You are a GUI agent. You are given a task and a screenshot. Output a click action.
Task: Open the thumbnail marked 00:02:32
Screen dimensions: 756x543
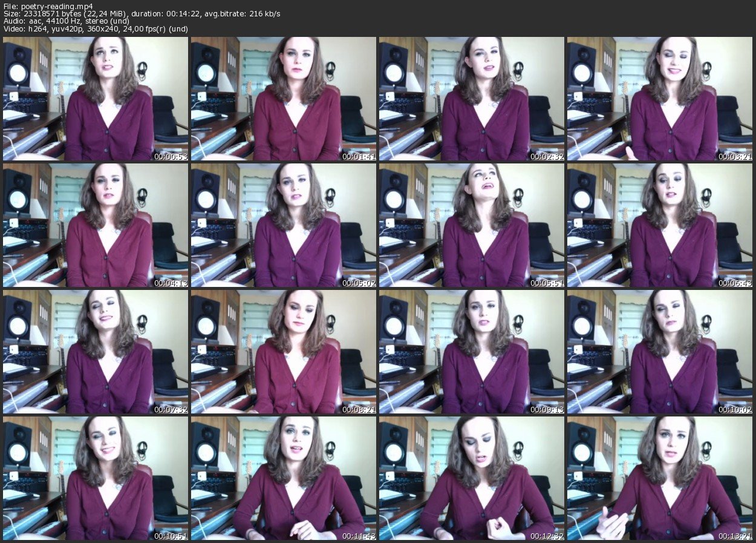pyautogui.click(x=472, y=99)
